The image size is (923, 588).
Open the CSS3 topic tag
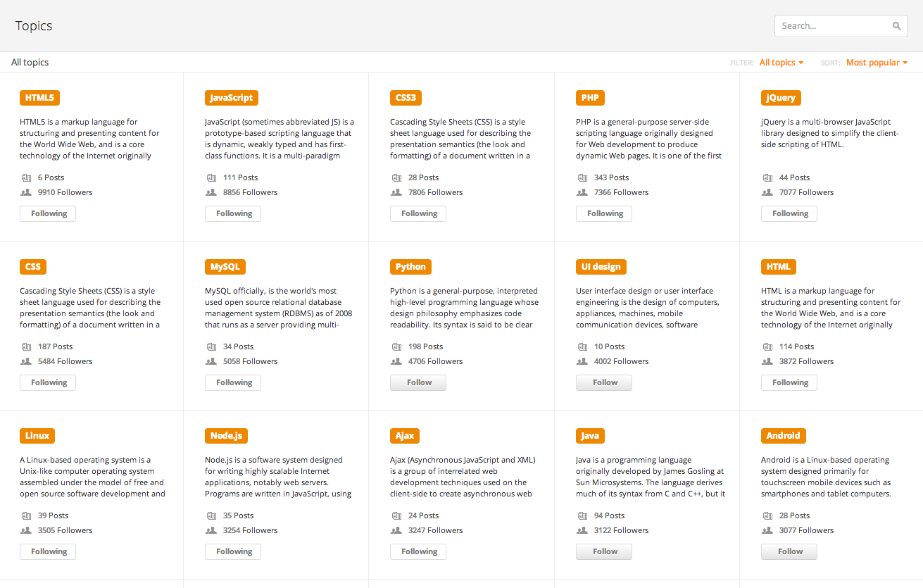click(x=406, y=98)
